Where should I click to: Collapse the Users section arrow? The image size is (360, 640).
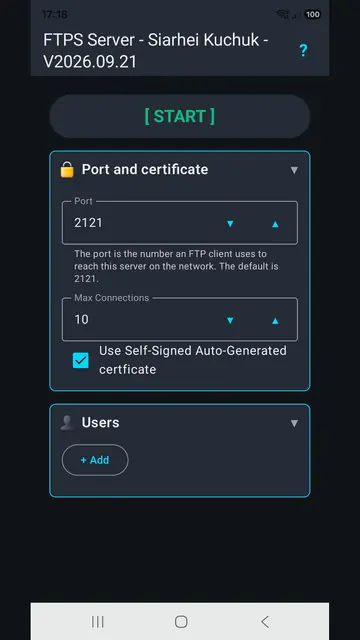tap(294, 423)
